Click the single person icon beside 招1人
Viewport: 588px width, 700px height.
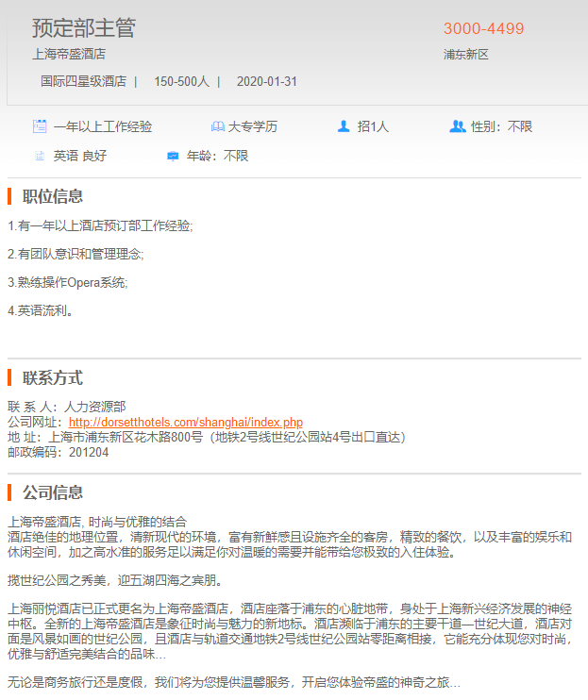click(344, 126)
